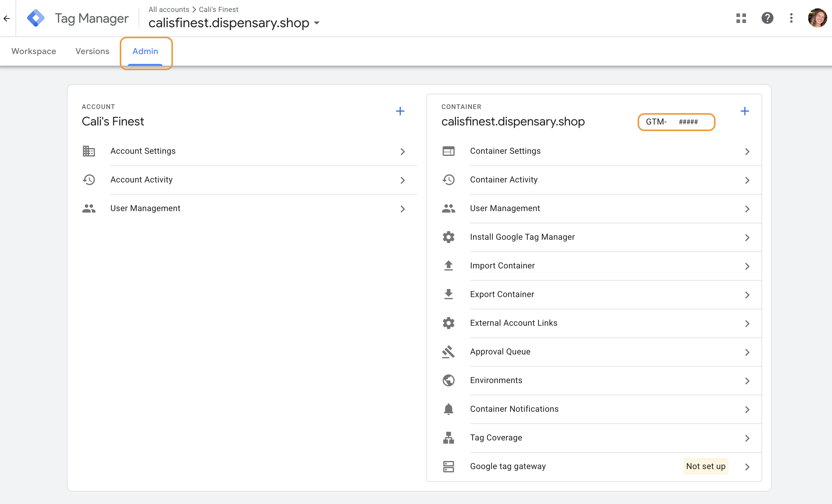Click the account User Management people icon

pos(89,208)
